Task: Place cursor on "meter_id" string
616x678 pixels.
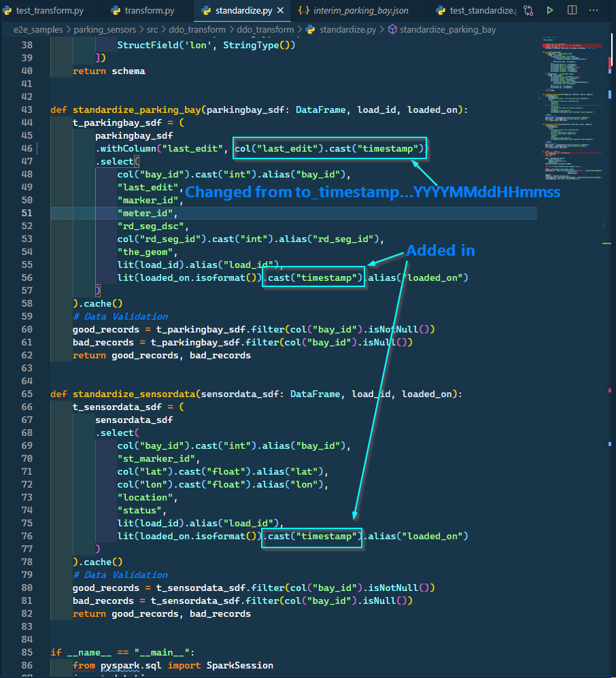Action: pyautogui.click(x=145, y=213)
